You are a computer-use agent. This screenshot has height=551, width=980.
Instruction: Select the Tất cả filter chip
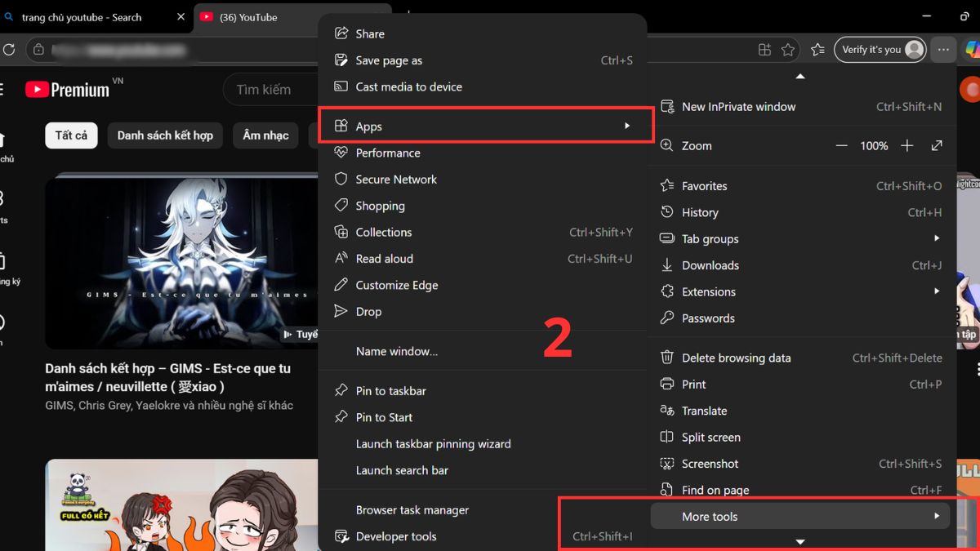point(71,136)
